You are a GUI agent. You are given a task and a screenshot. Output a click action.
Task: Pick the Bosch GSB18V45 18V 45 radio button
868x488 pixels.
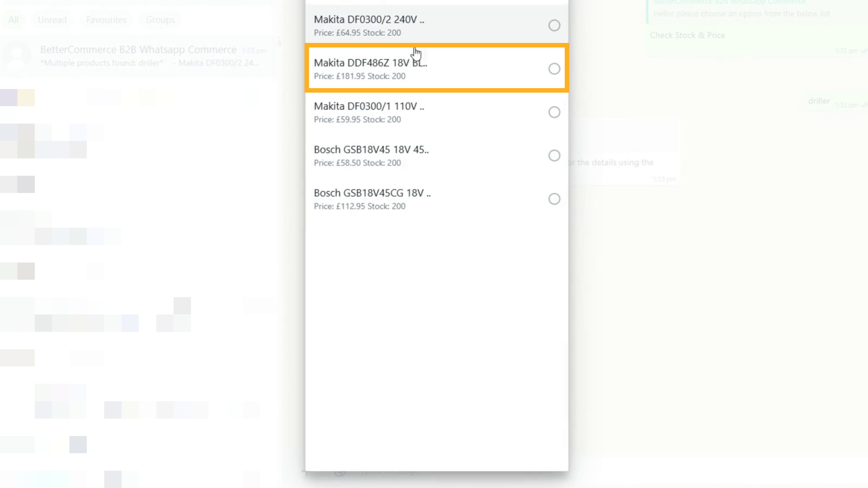click(554, 155)
